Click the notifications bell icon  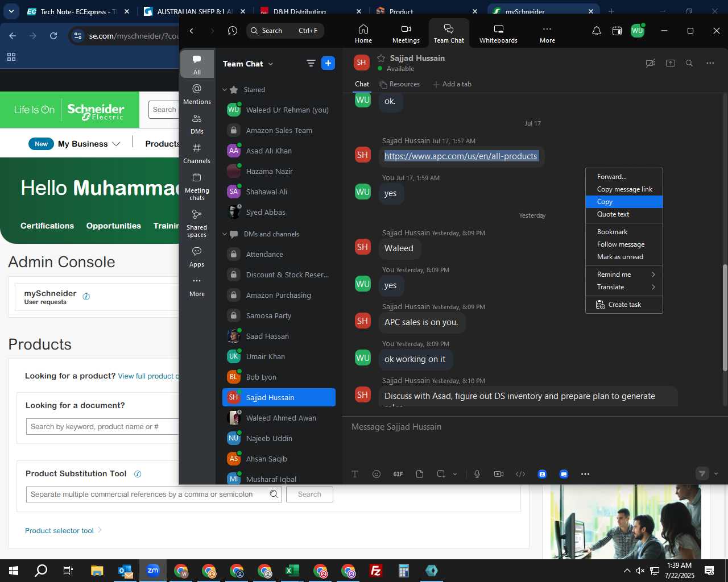pos(597,31)
